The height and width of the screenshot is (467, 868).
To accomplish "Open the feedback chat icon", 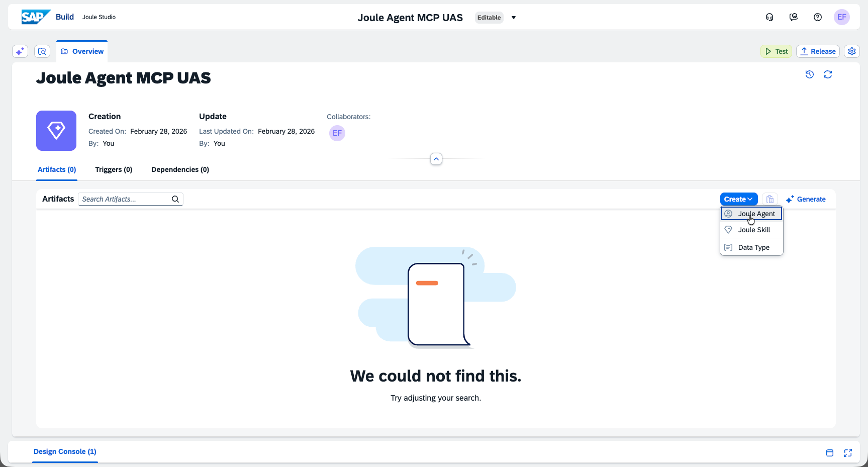I will [794, 17].
